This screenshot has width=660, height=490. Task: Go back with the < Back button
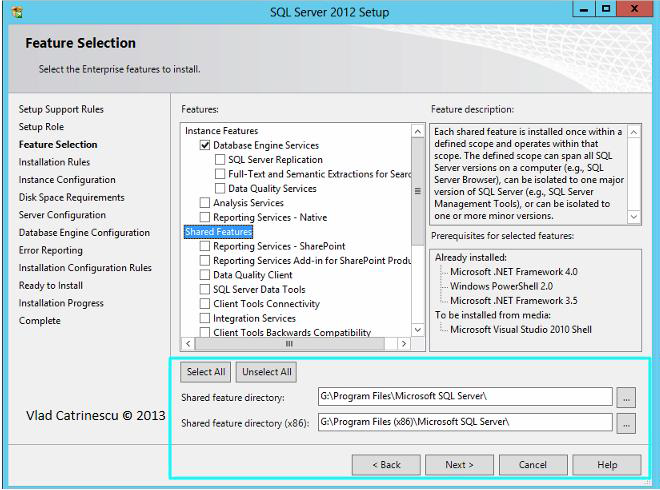[386, 465]
